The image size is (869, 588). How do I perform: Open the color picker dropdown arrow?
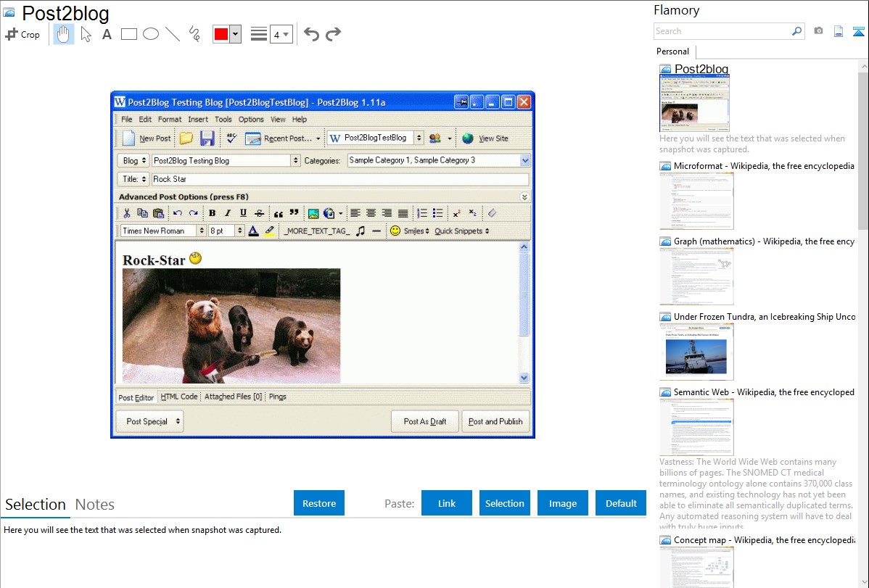coord(235,34)
